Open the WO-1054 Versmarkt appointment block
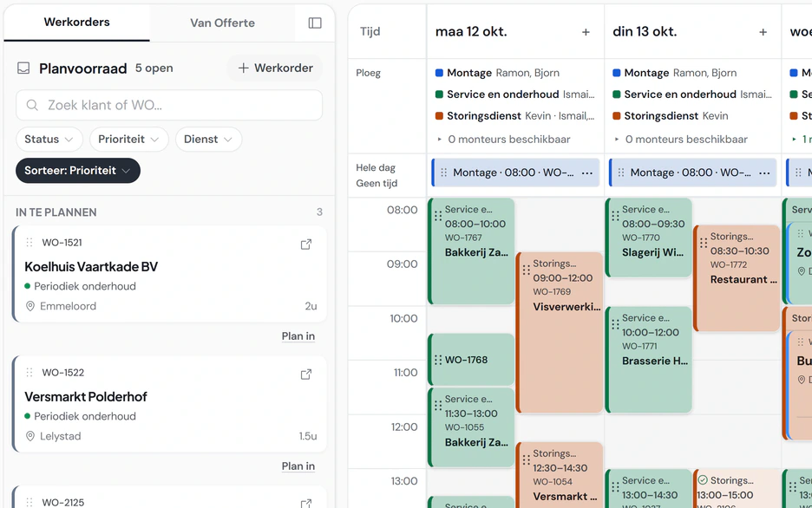Screen dimensions: 812x508 [x=560, y=475]
